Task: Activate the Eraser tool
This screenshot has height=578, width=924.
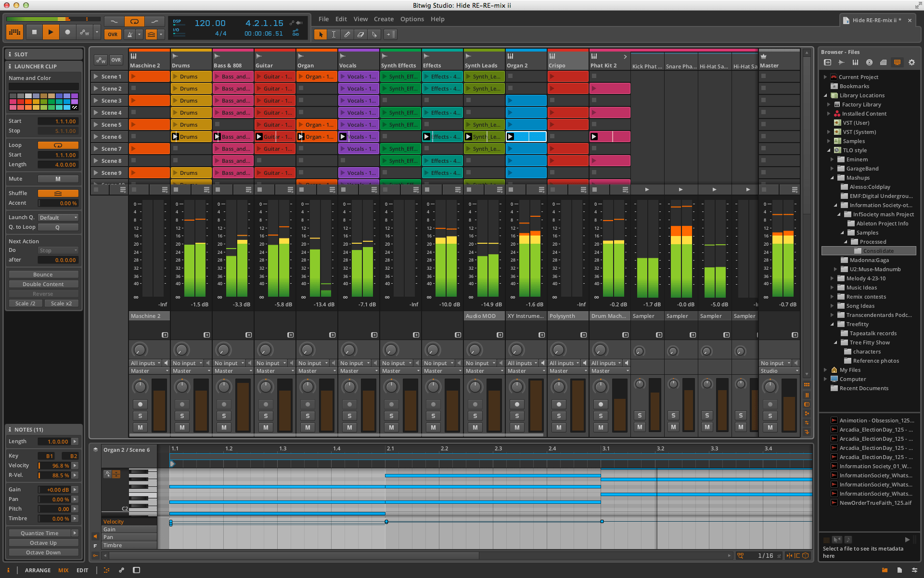Action: pyautogui.click(x=361, y=34)
